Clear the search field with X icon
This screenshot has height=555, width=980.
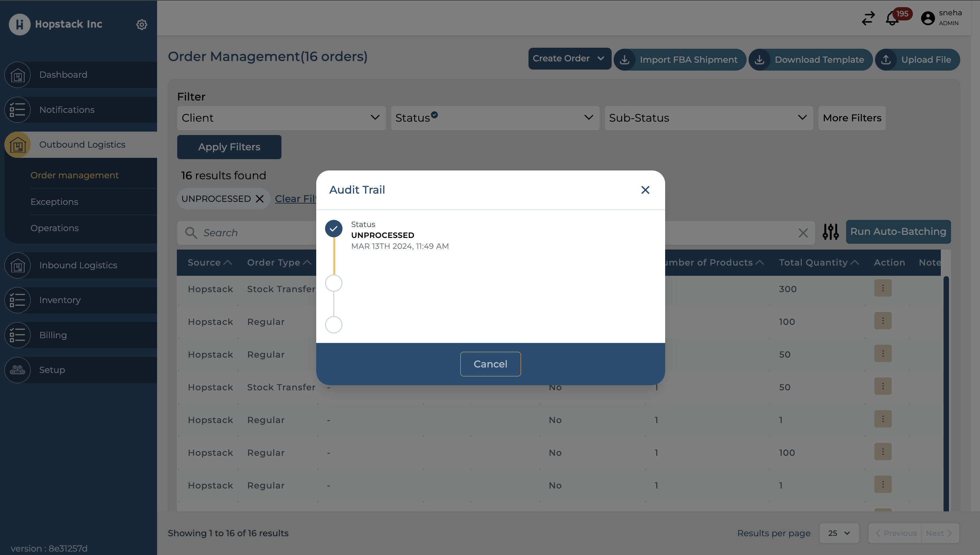pyautogui.click(x=803, y=232)
